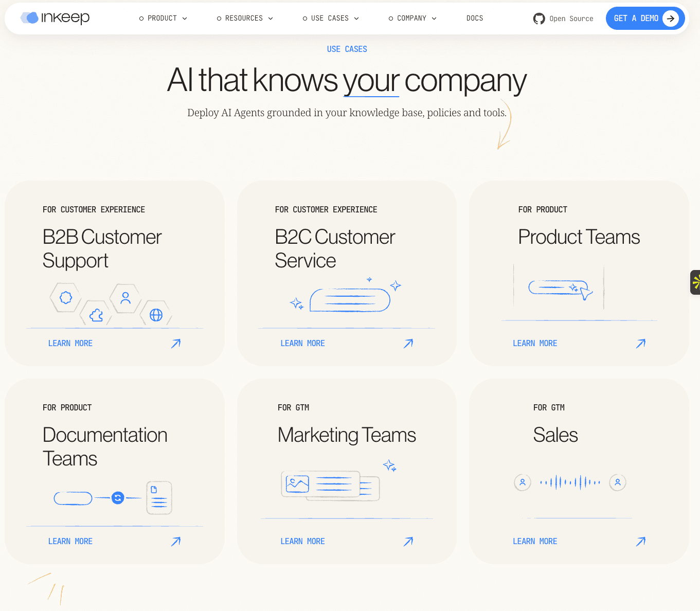Open the Product menu
The image size is (700, 611).
click(x=163, y=18)
